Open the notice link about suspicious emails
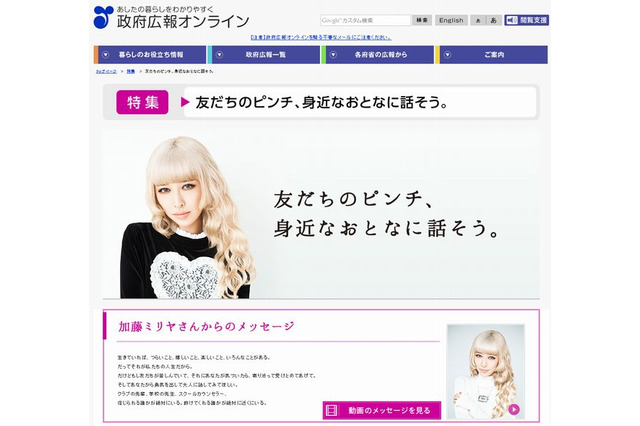Screen dimensions: 640x426 pyautogui.click(x=321, y=38)
